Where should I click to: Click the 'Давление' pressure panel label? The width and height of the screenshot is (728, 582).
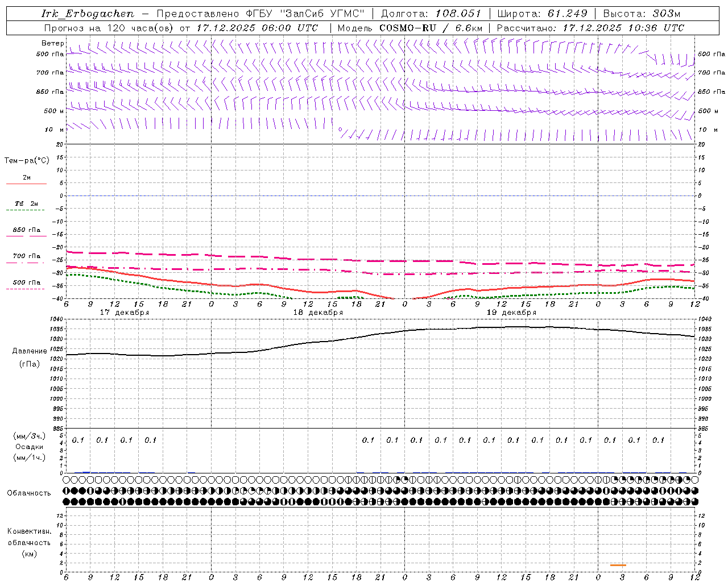click(x=30, y=351)
